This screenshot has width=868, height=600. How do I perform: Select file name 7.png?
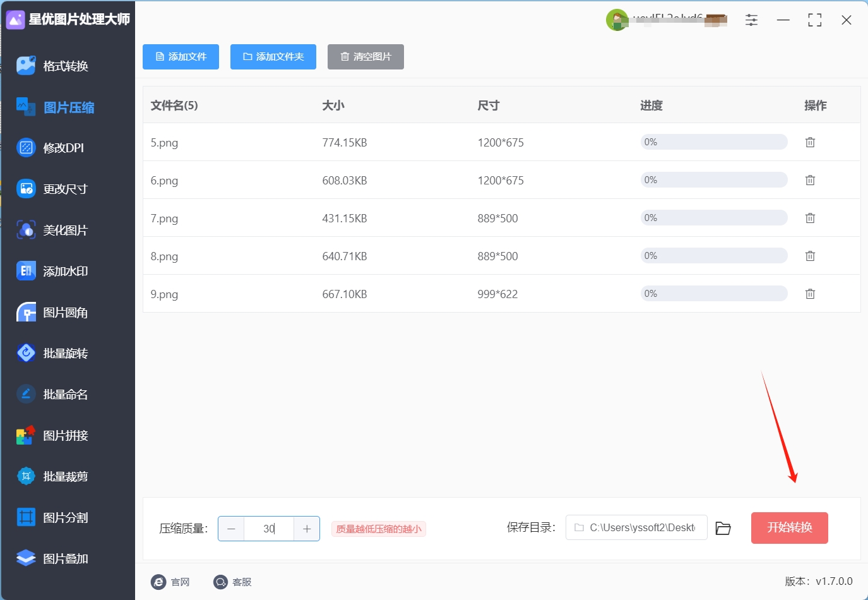164,219
